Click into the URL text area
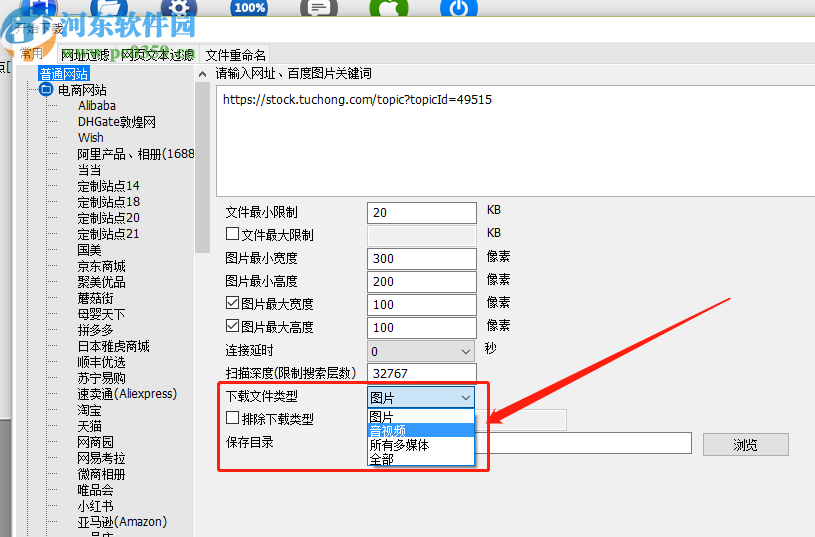815x537 pixels. coord(516,141)
